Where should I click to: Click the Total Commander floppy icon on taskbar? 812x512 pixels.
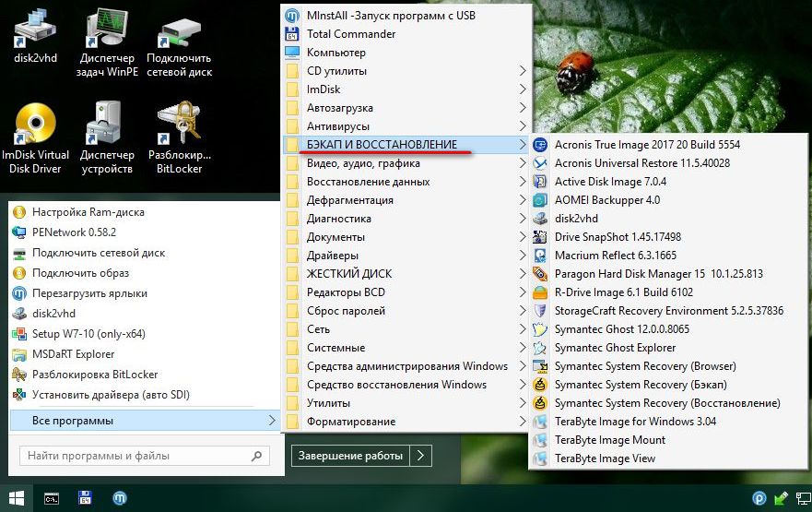(85, 498)
